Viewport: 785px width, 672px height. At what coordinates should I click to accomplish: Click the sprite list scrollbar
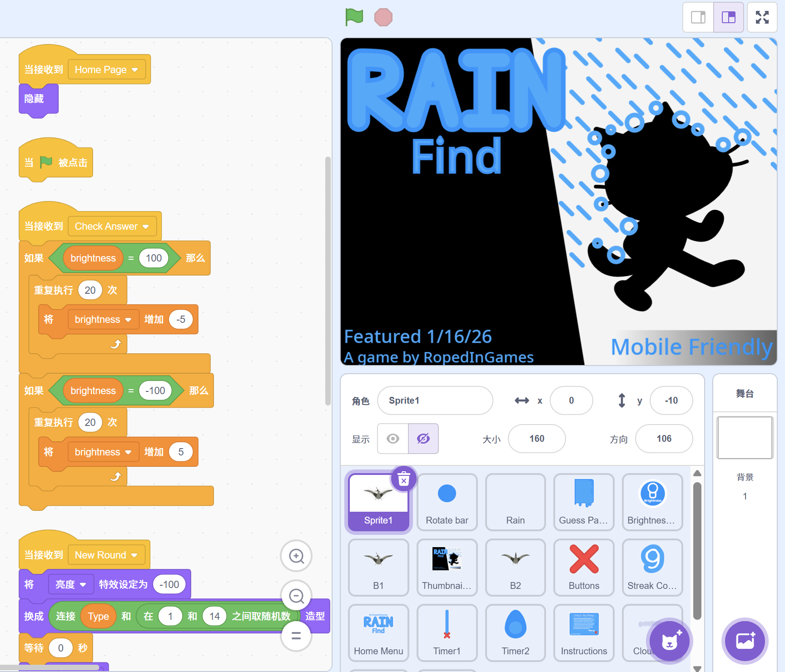[697, 550]
